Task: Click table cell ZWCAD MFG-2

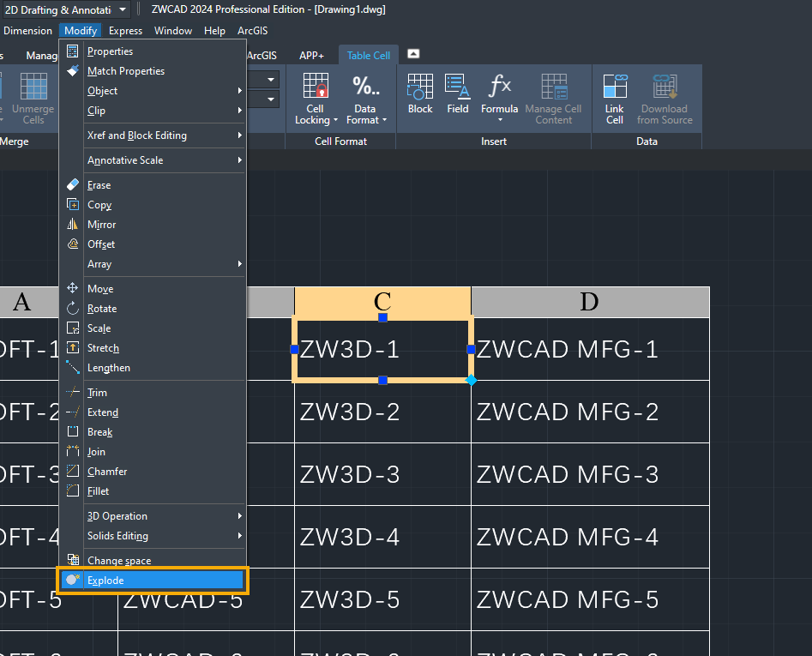Action: 591,412
